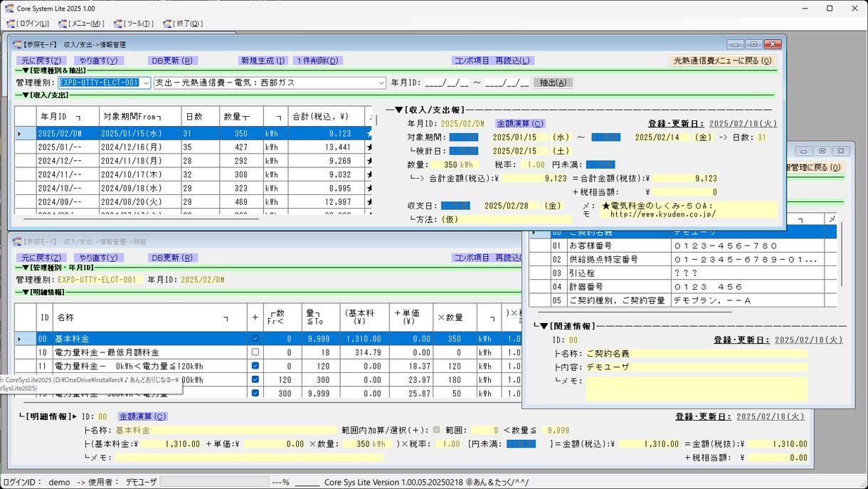Collapse the ▼[収入/支出報] detail section
The width and height of the screenshot is (868, 489).
pyautogui.click(x=399, y=110)
